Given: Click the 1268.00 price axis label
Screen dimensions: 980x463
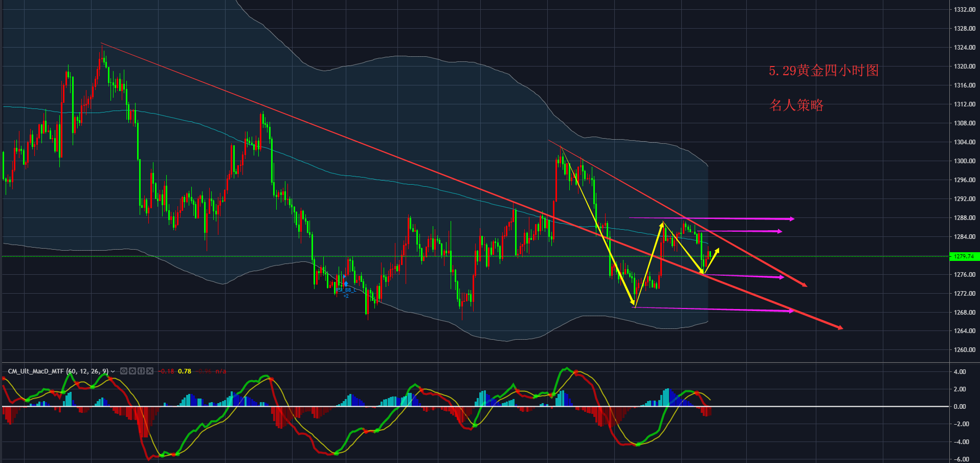Looking at the screenshot, I should [x=964, y=312].
